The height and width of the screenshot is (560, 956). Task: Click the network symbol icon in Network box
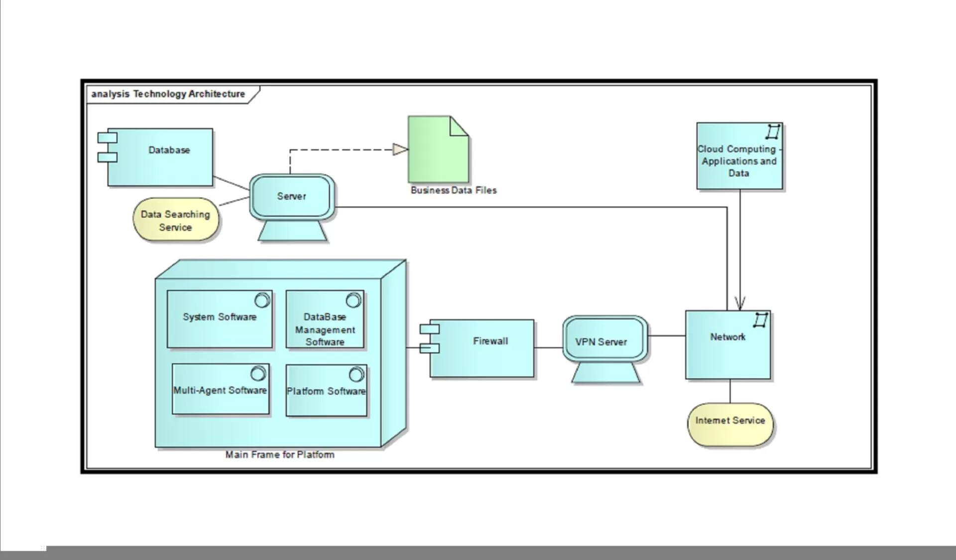760,320
